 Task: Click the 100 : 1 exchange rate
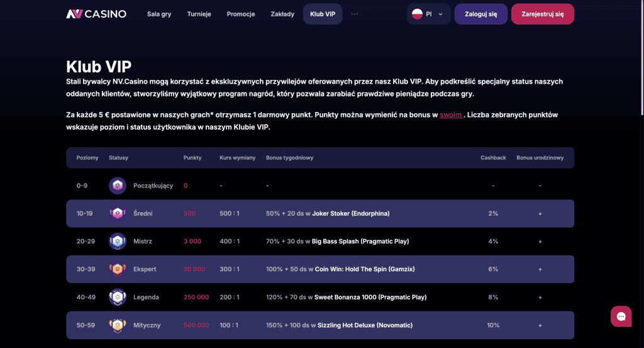pos(229,325)
